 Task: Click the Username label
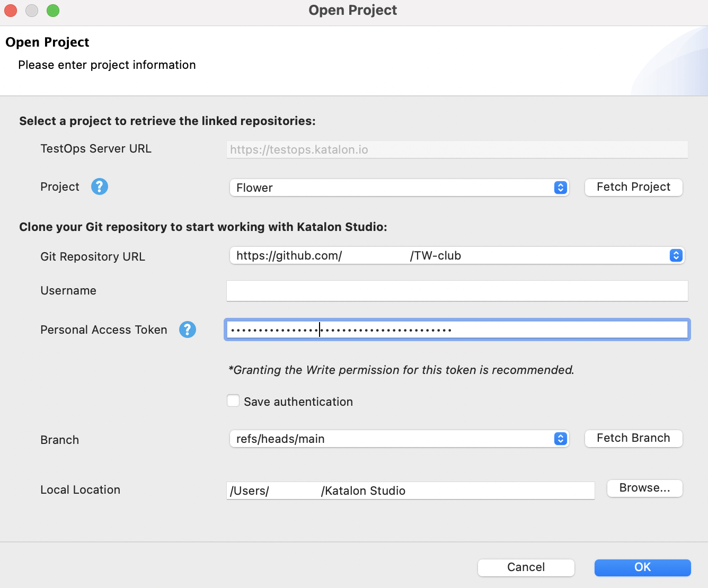[x=68, y=290]
